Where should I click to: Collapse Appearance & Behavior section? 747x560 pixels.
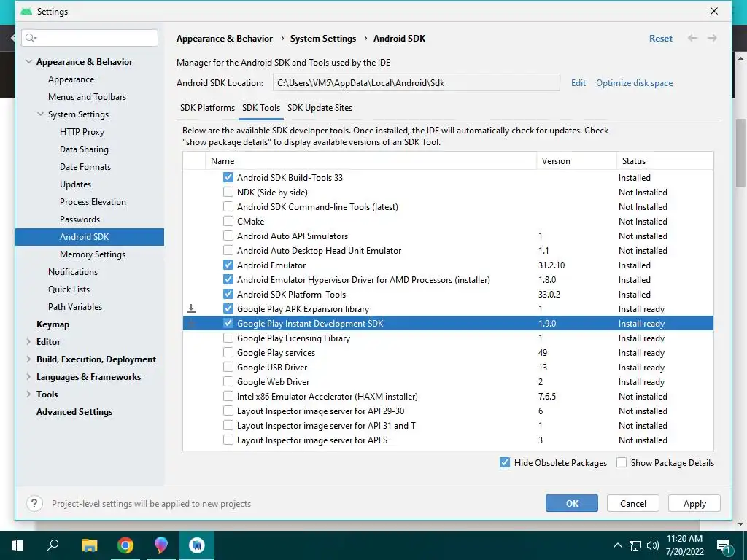pyautogui.click(x=28, y=61)
